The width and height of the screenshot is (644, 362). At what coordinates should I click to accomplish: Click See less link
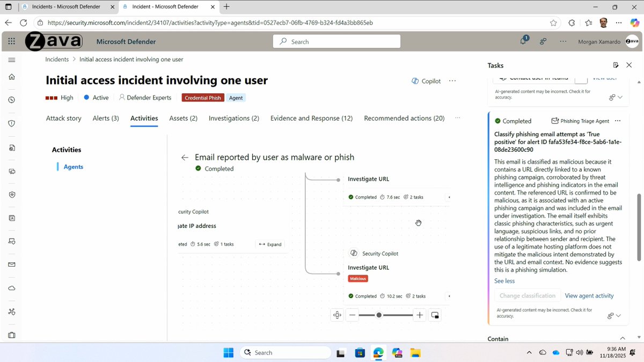pyautogui.click(x=504, y=281)
